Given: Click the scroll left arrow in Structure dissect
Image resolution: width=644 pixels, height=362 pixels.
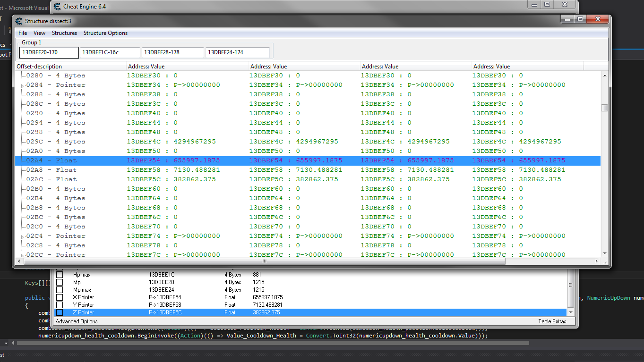Looking at the screenshot, I should point(19,261).
